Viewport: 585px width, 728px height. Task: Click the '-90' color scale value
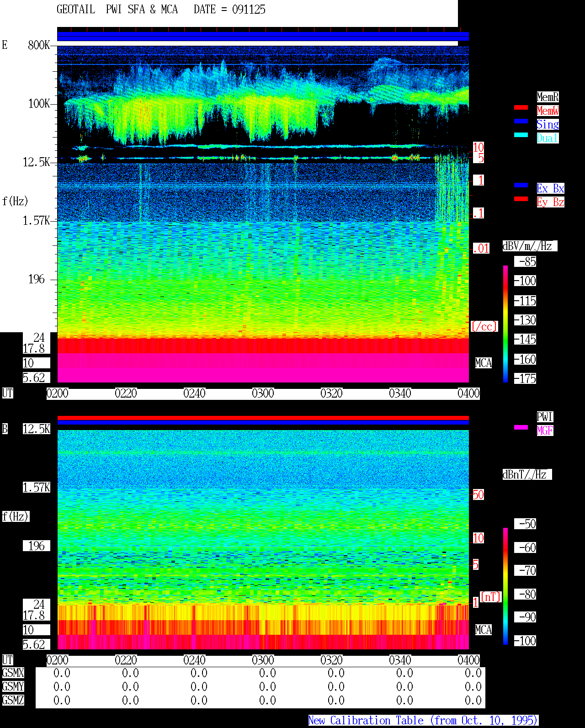[x=525, y=617]
